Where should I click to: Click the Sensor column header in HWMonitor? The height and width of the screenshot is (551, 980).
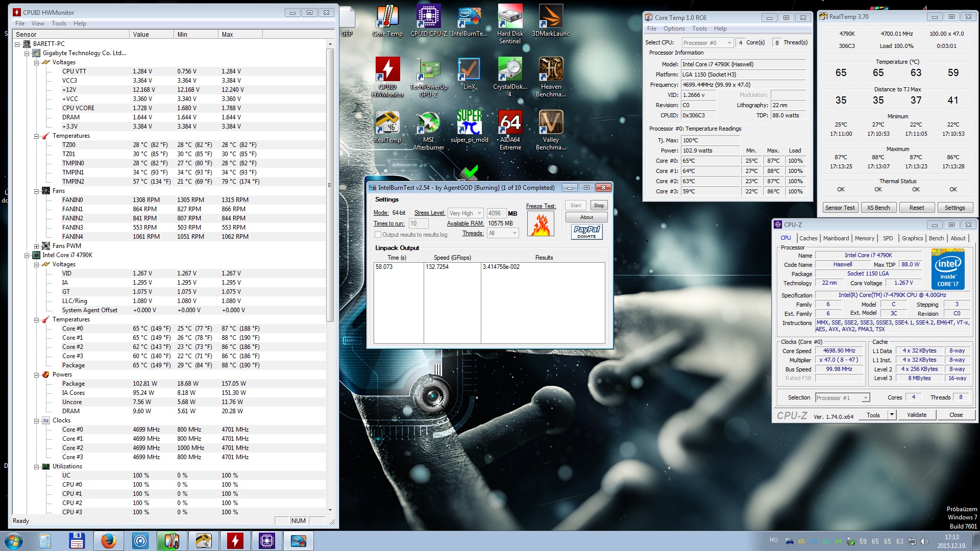(71, 34)
